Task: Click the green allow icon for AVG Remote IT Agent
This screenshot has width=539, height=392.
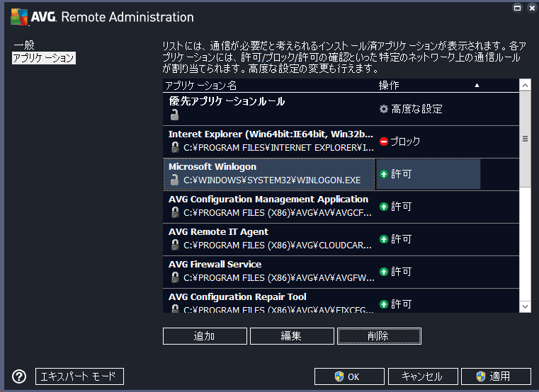Action: 384,239
